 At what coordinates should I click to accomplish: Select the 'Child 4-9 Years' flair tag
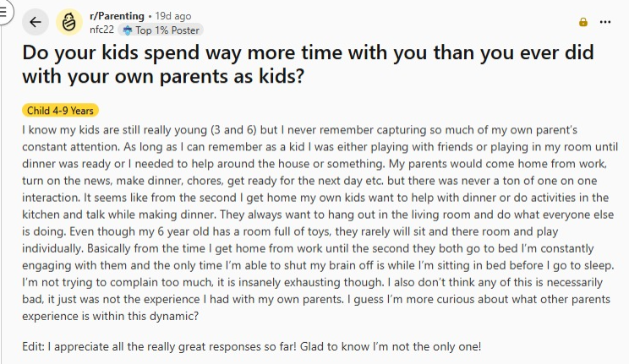click(61, 111)
